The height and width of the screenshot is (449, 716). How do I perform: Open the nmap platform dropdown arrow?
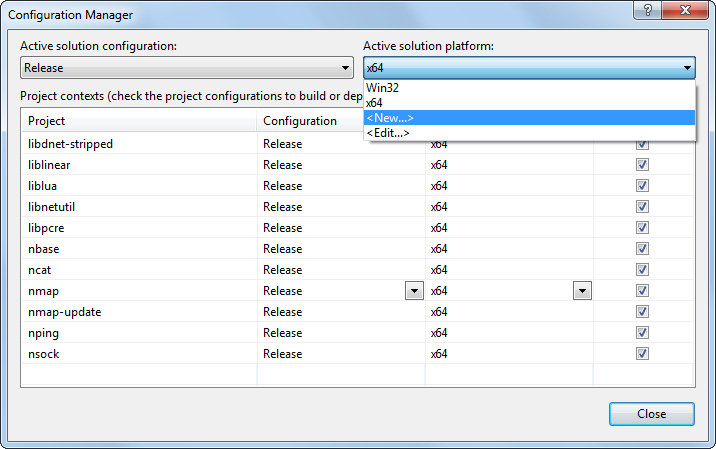tap(582, 291)
